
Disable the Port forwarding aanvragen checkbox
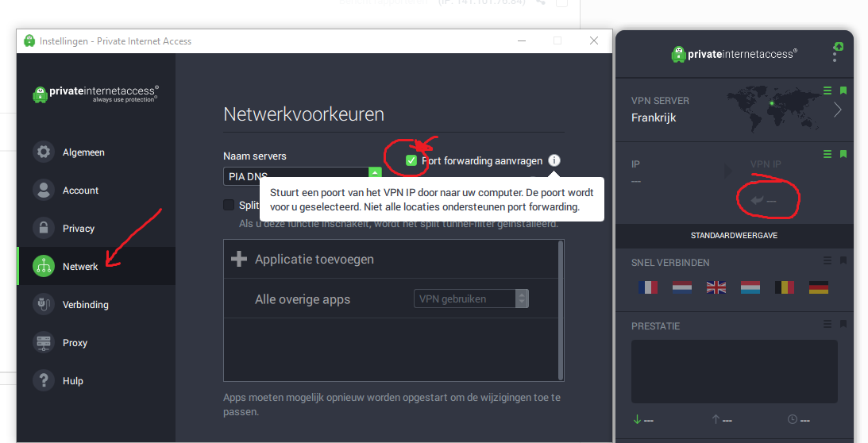[x=411, y=160]
